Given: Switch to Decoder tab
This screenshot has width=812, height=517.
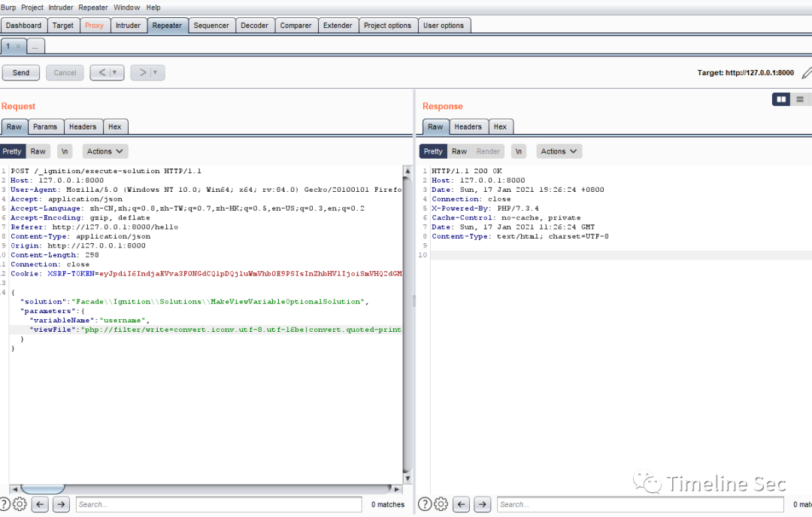Looking at the screenshot, I should pos(255,26).
